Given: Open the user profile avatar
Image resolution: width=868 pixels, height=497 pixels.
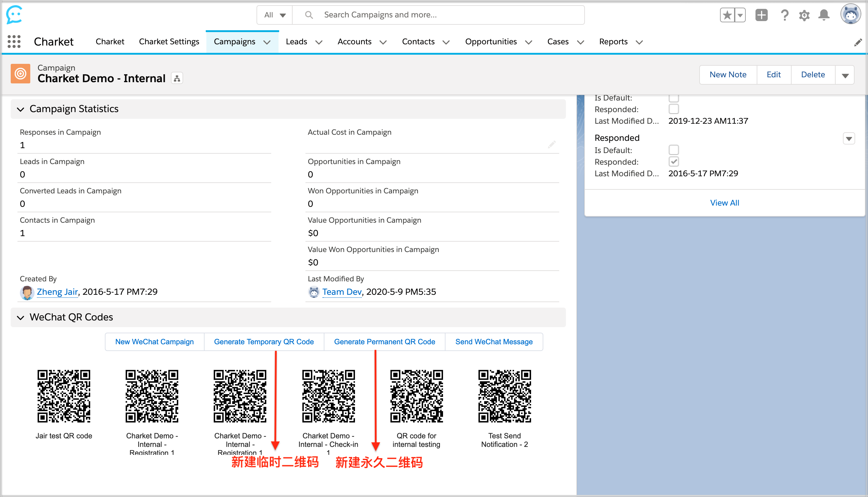Looking at the screenshot, I should pos(850,14).
